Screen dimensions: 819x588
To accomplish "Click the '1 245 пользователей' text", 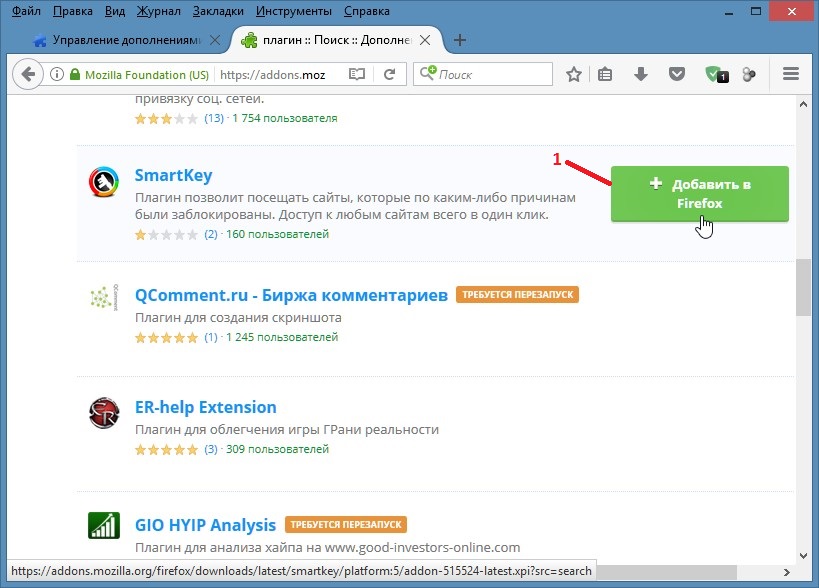I will coord(282,337).
